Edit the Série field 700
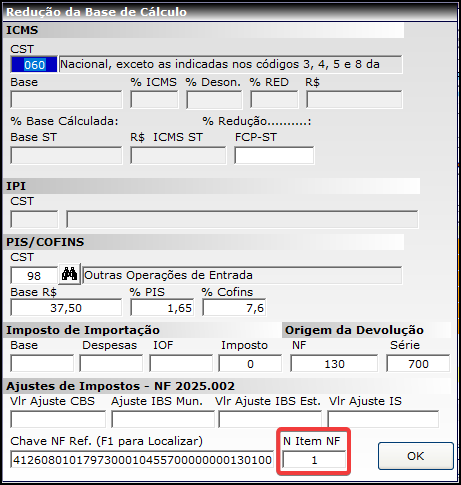 click(x=418, y=363)
